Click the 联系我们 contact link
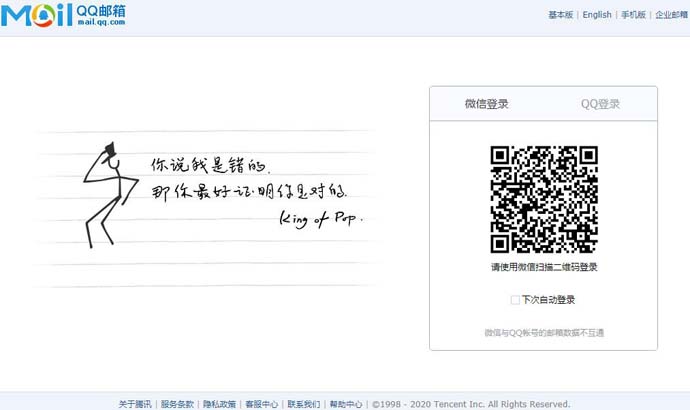690x410 pixels. tap(304, 404)
